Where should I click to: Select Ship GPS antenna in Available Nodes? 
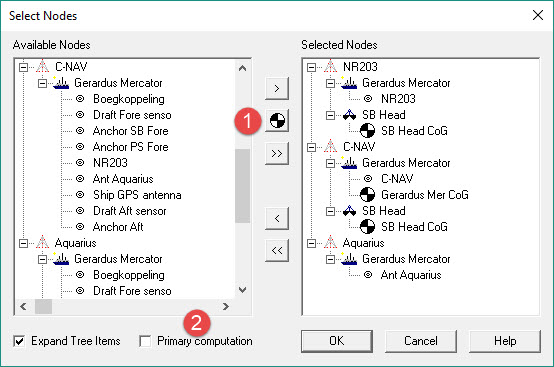(137, 195)
